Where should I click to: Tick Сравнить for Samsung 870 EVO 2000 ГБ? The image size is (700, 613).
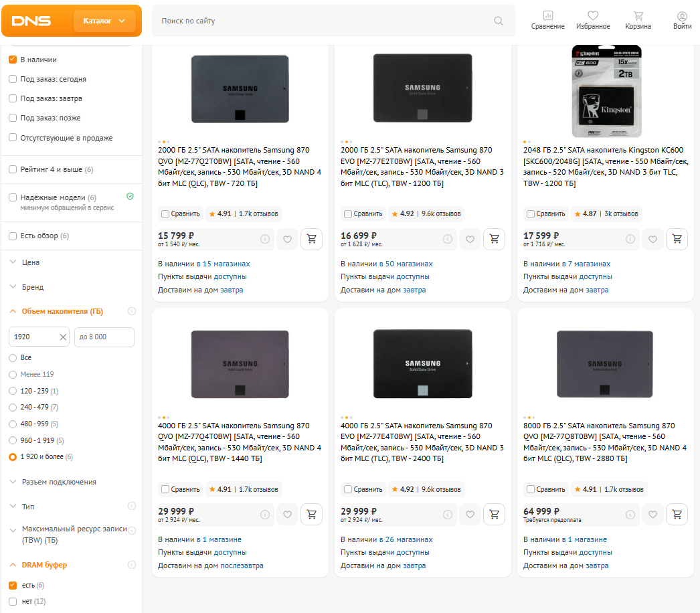[x=348, y=214]
